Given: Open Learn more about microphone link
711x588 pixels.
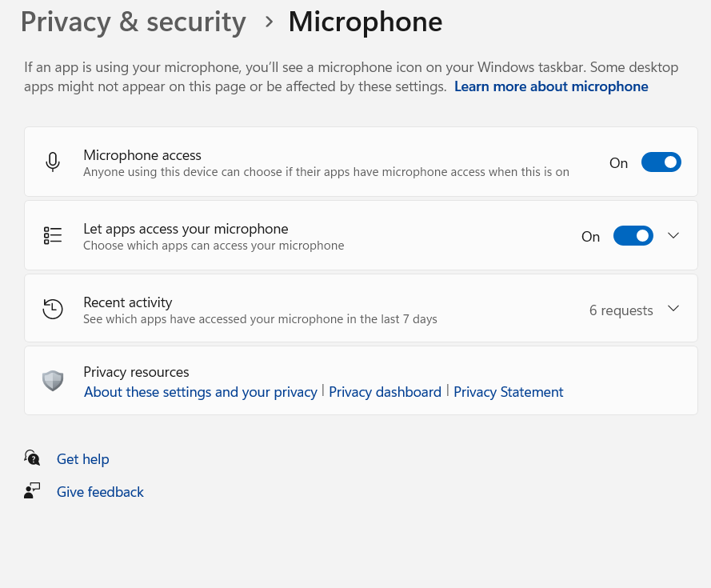Looking at the screenshot, I should [x=551, y=86].
